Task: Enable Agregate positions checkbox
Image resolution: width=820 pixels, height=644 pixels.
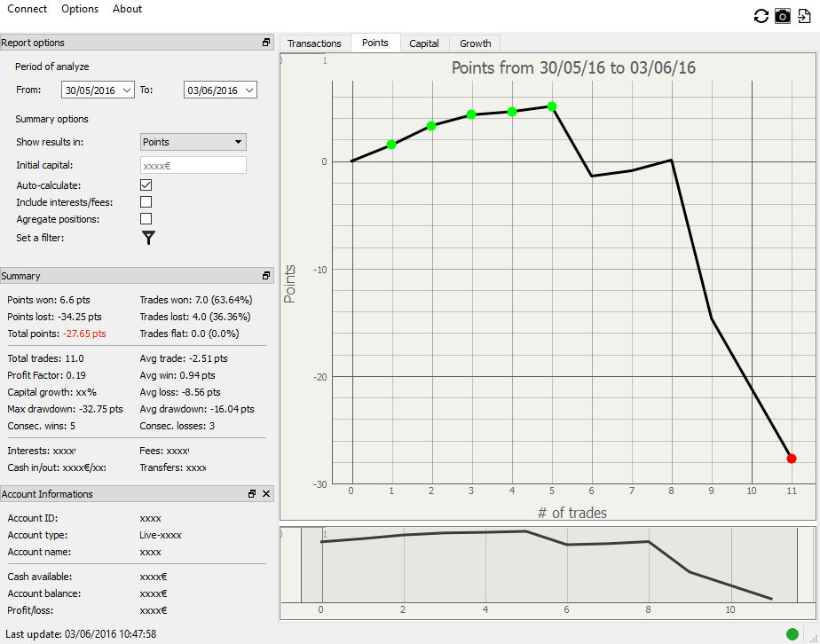Action: tap(146, 218)
